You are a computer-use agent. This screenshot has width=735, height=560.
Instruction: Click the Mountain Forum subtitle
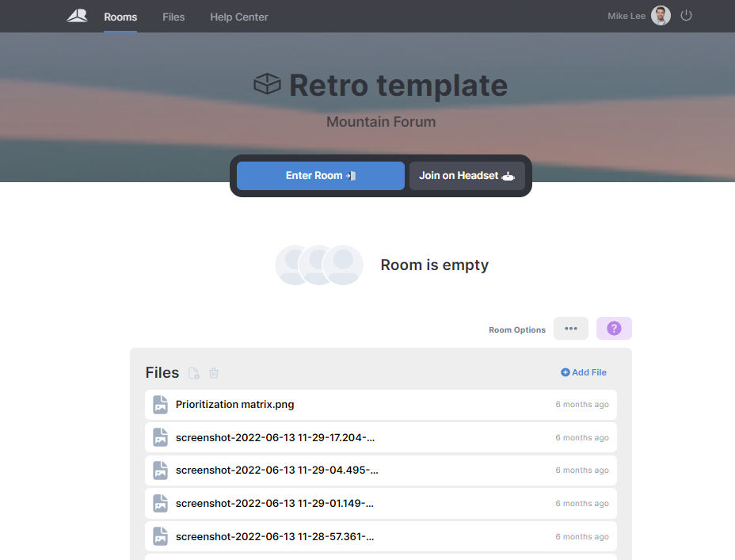click(x=380, y=121)
